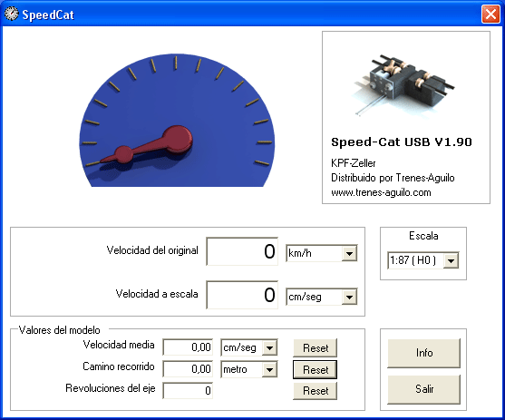
Task: Click the SpeedCat title bar app icon
Action: click(x=11, y=15)
